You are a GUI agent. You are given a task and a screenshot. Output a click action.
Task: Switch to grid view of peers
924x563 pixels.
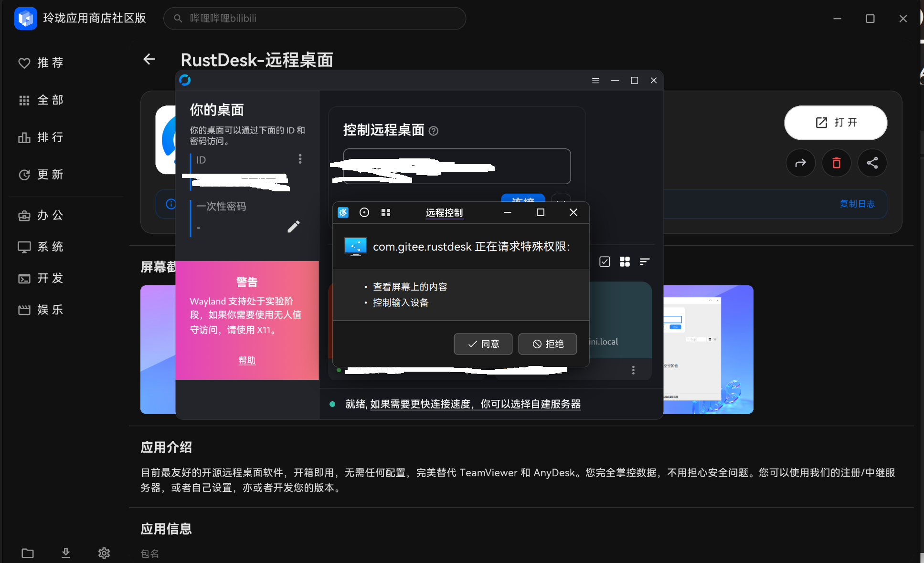coord(625,261)
